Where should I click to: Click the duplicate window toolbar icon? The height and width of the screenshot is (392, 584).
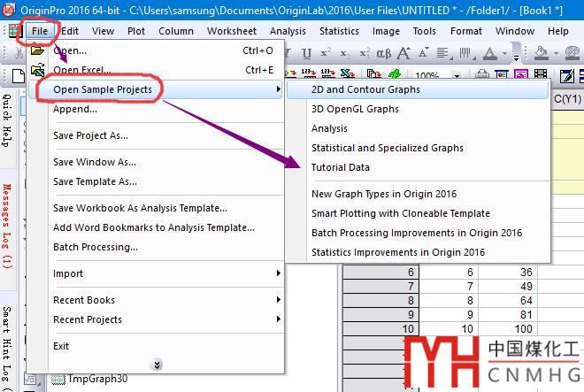pyautogui.click(x=373, y=73)
